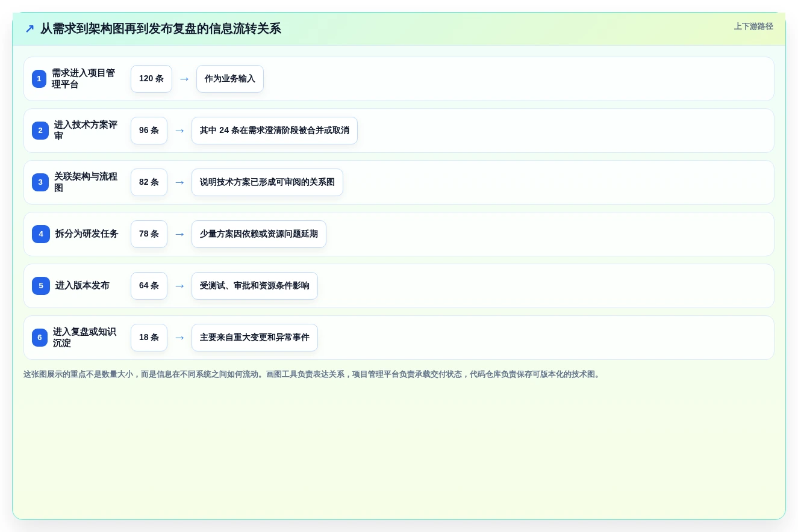The height and width of the screenshot is (532, 798).
Task: Click the footer paragraph starting 这张图展示的重点
Action: pos(313,374)
